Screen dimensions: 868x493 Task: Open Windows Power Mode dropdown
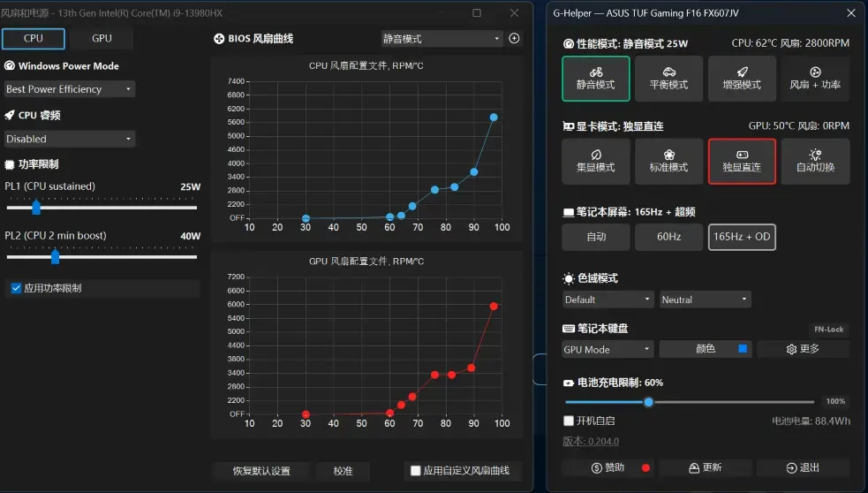(69, 89)
